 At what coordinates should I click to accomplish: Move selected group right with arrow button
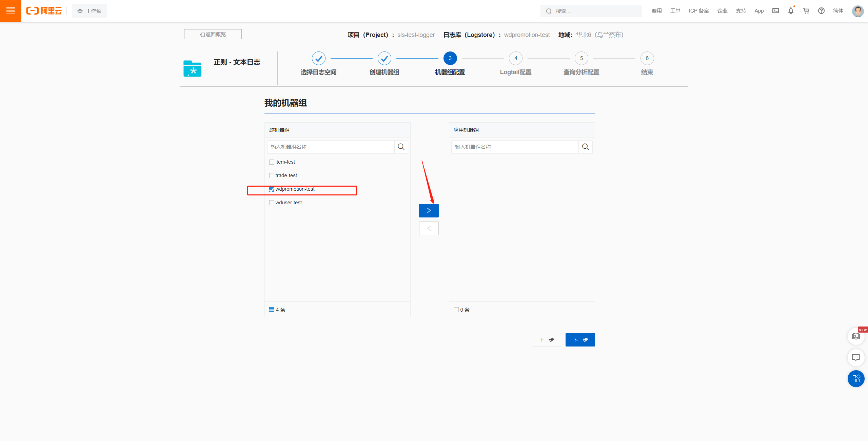tap(429, 210)
